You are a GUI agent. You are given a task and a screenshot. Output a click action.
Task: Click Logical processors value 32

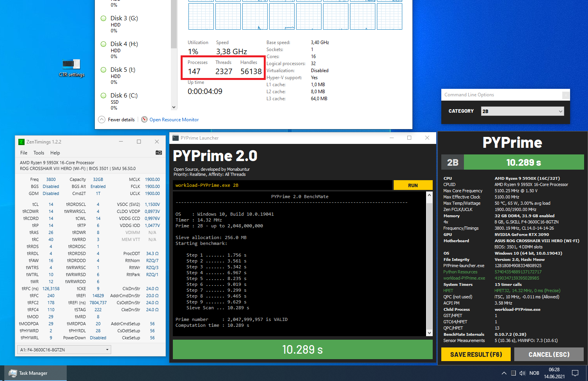[x=313, y=64]
